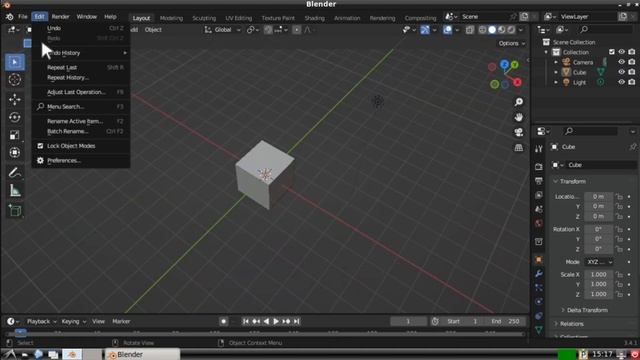Click the Pan view hand icon
640x360 pixels.
tap(518, 118)
